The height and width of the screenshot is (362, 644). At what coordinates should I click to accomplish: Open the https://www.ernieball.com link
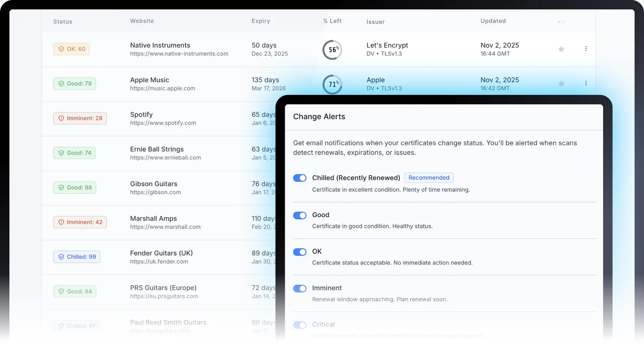165,158
